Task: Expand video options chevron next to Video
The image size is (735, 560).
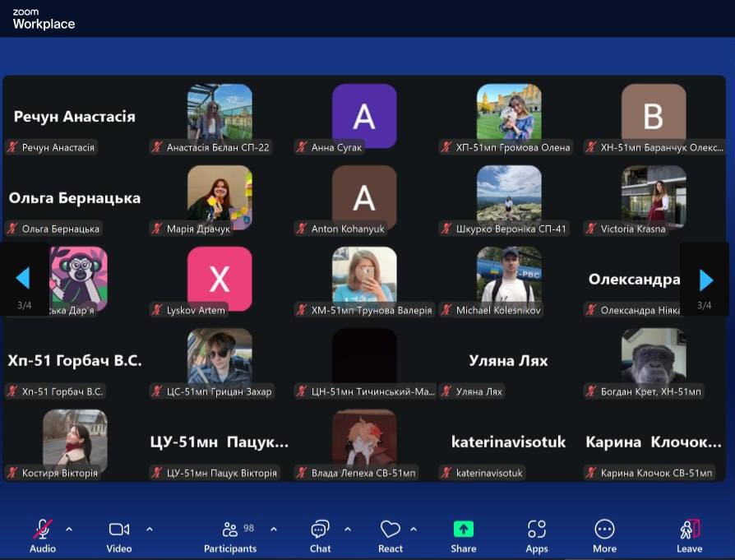Action: 149,529
